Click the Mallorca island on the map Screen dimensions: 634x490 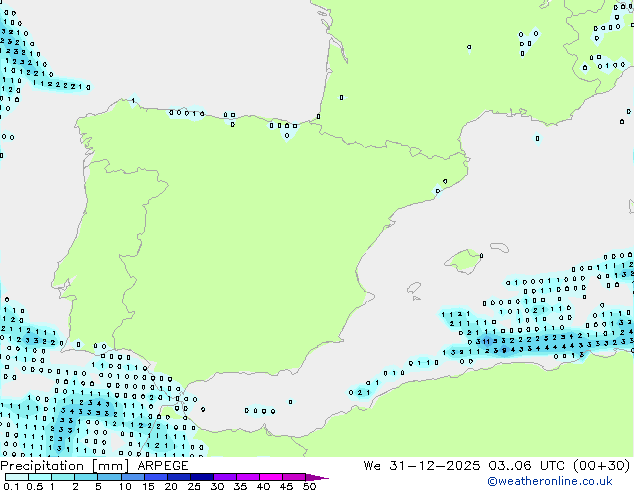463,261
